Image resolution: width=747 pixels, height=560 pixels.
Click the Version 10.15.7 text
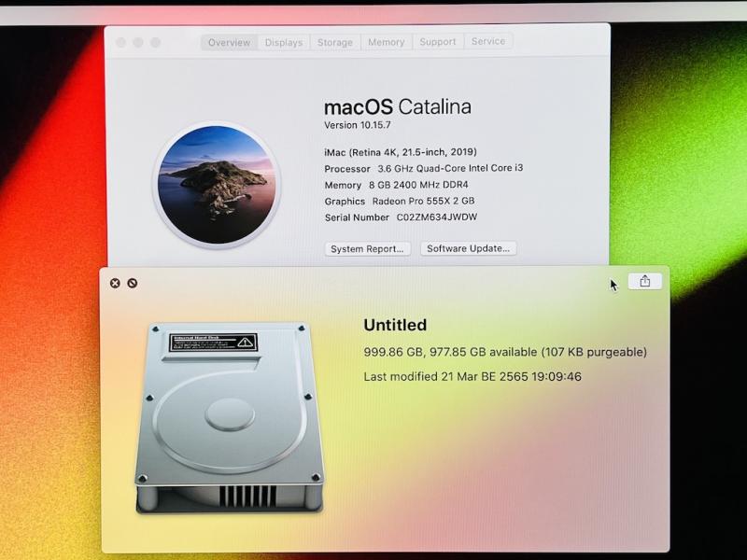358,125
